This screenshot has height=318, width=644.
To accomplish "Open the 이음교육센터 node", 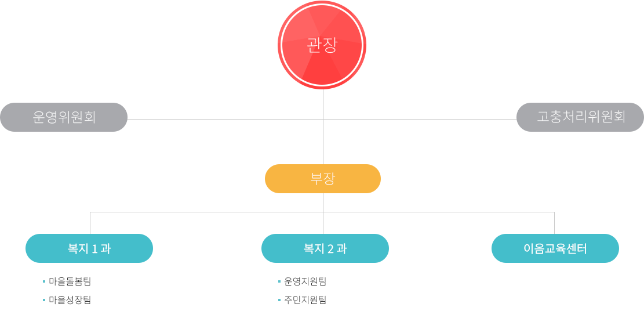I will [555, 248].
